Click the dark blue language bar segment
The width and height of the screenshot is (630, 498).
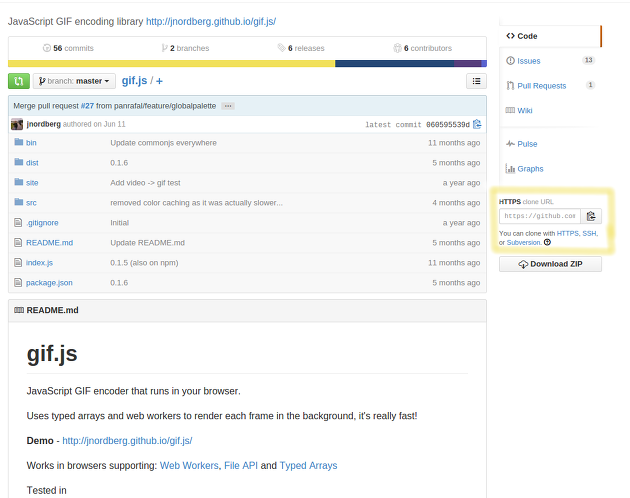[395, 64]
